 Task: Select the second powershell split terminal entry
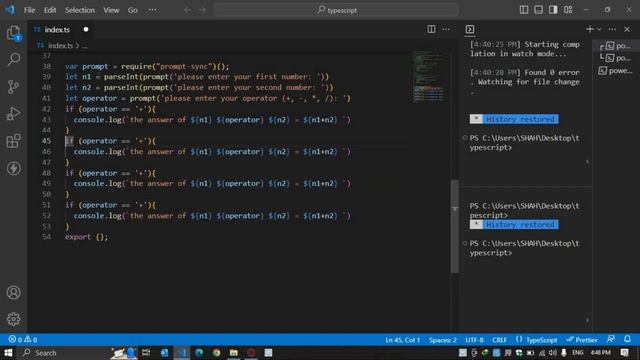616,58
